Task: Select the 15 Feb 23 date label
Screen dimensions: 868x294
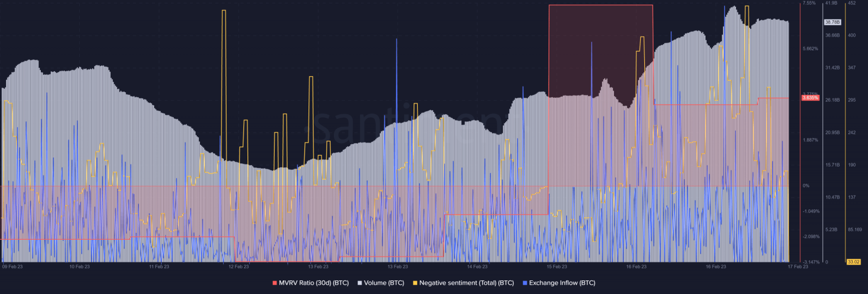Action: [557, 266]
